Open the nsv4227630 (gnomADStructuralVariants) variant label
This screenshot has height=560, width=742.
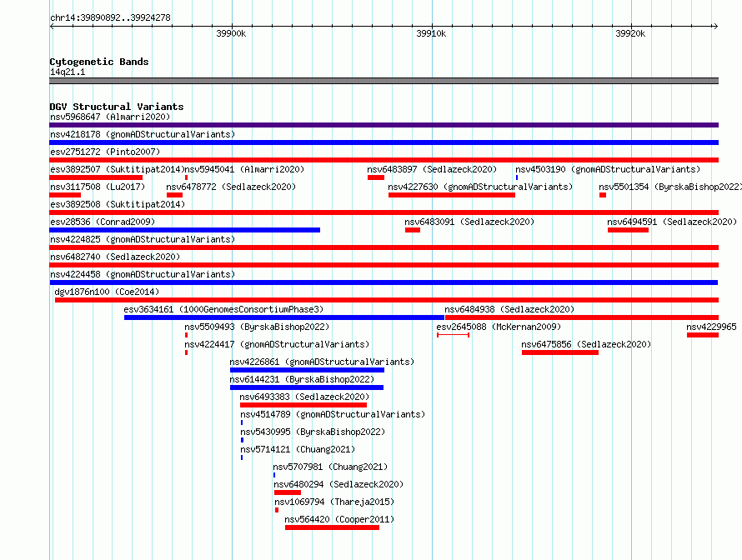pyautogui.click(x=480, y=187)
